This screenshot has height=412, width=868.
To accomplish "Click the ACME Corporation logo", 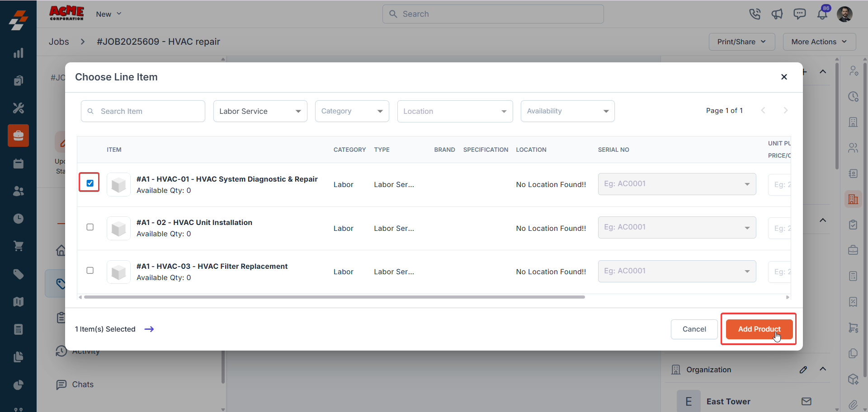I will pyautogui.click(x=66, y=13).
